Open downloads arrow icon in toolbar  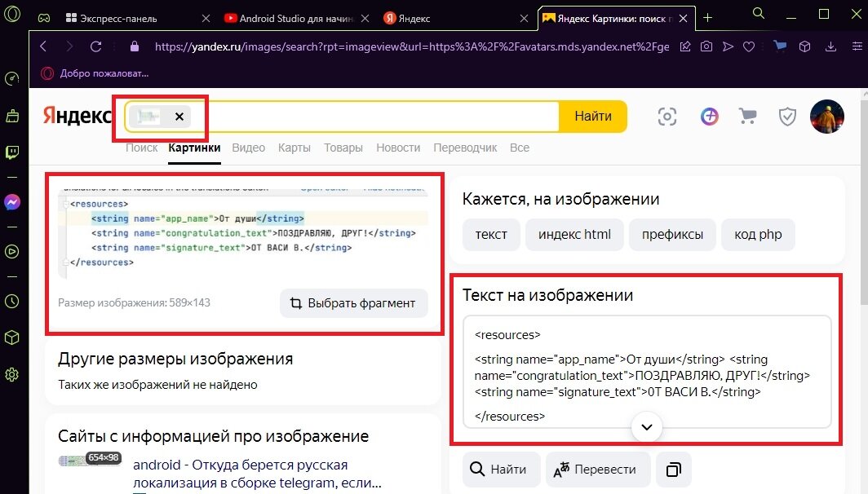tap(831, 46)
